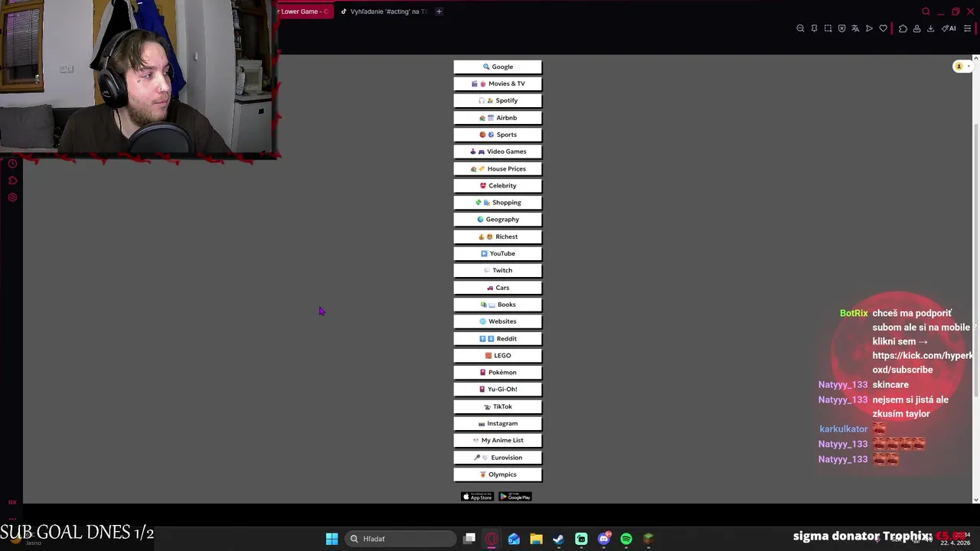Click the Hľadať taskbar search box
Image resolution: width=980 pixels, height=551 pixels.
tap(401, 539)
